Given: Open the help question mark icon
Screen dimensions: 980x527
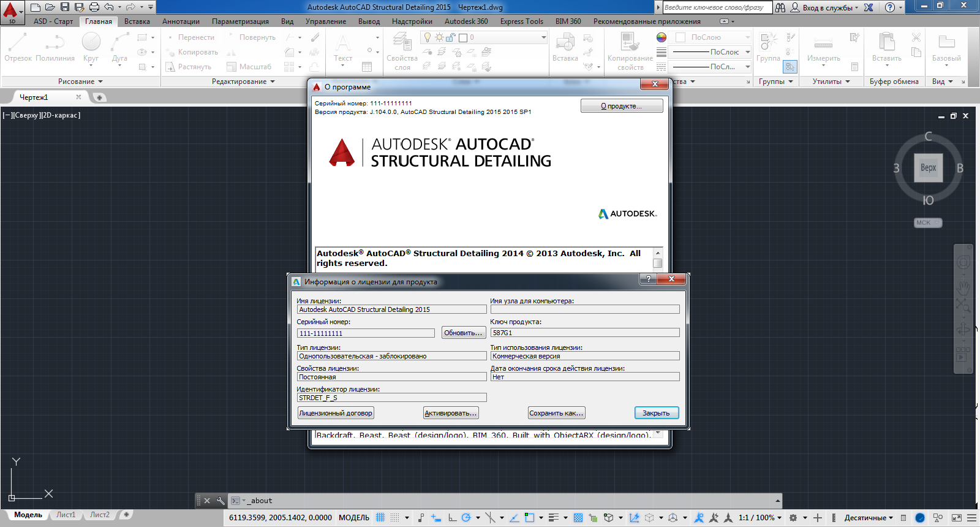Looking at the screenshot, I should pyautogui.click(x=890, y=7).
